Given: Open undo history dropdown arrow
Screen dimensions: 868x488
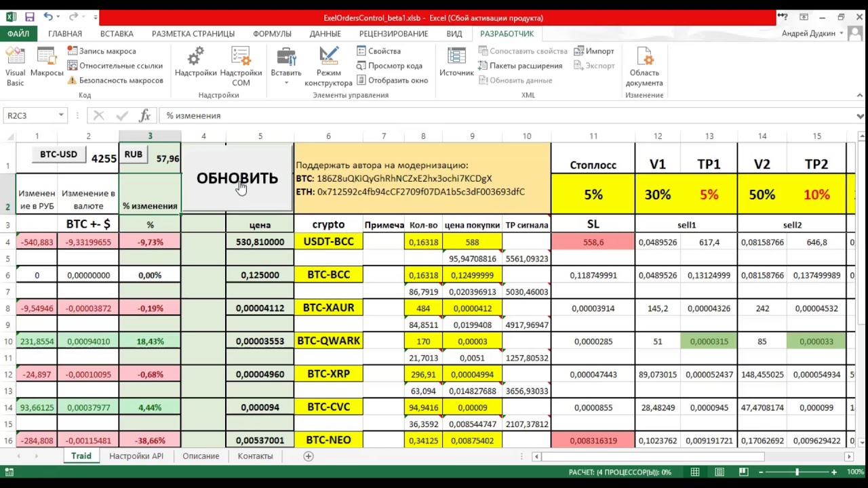Looking at the screenshot, I should click(x=57, y=17).
